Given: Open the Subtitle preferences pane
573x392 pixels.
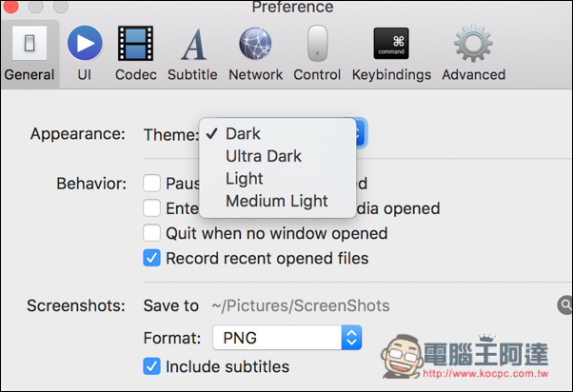Looking at the screenshot, I should tap(192, 54).
